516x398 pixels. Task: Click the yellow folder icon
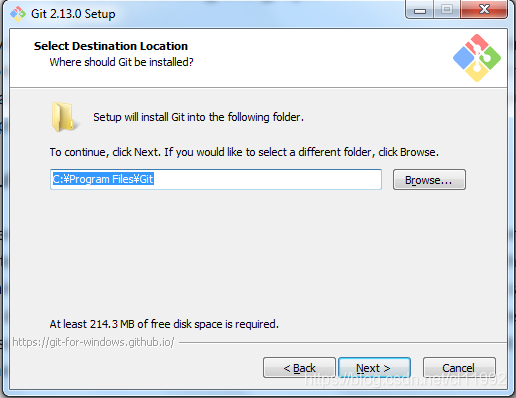click(x=64, y=117)
